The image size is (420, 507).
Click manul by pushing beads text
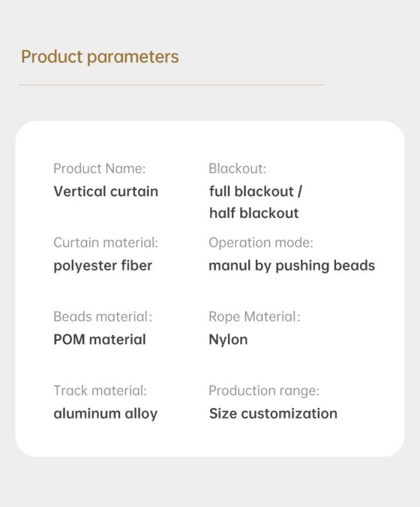292,266
